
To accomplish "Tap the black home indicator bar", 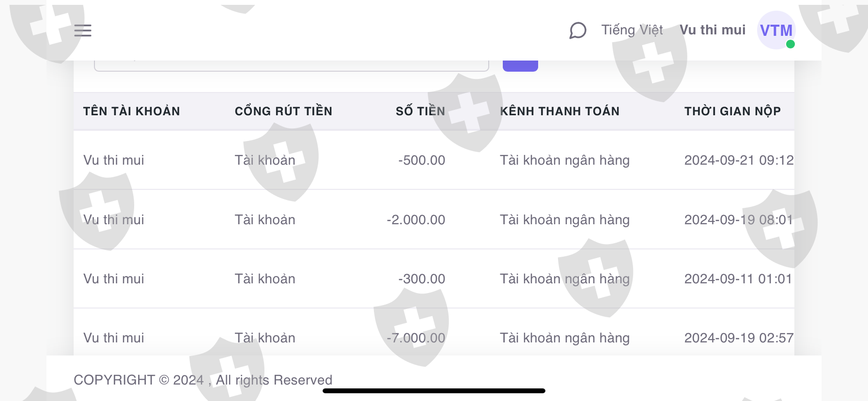I will coord(434,391).
